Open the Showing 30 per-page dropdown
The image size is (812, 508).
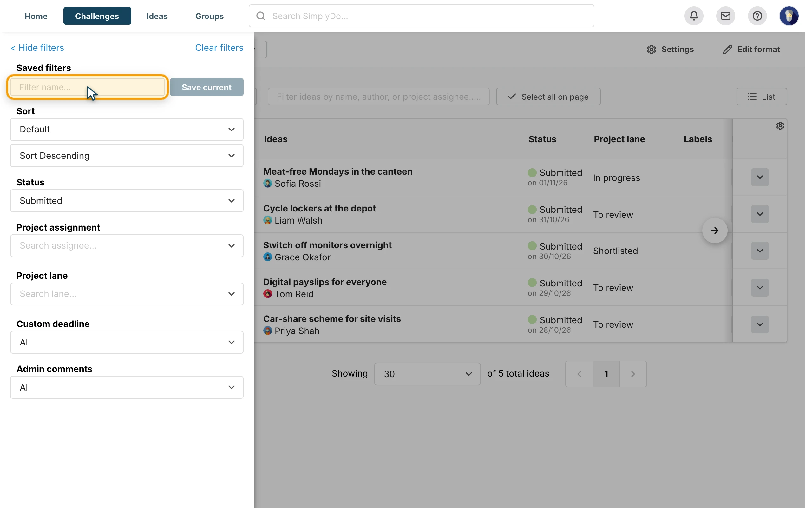pos(427,374)
